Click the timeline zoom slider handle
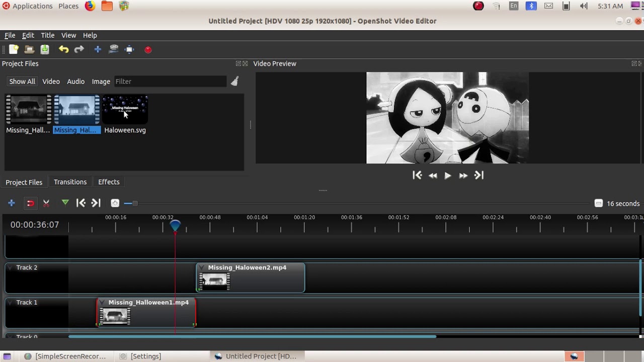The image size is (644, 362). tap(134, 203)
